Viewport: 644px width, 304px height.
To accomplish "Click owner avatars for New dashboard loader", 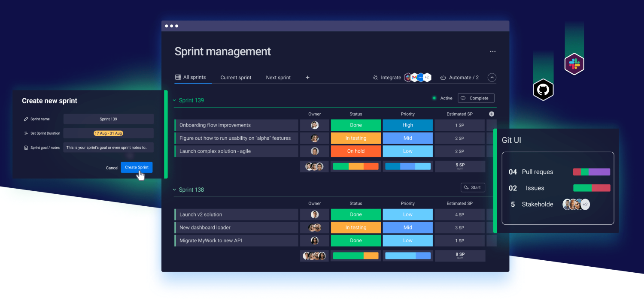I will tap(315, 228).
